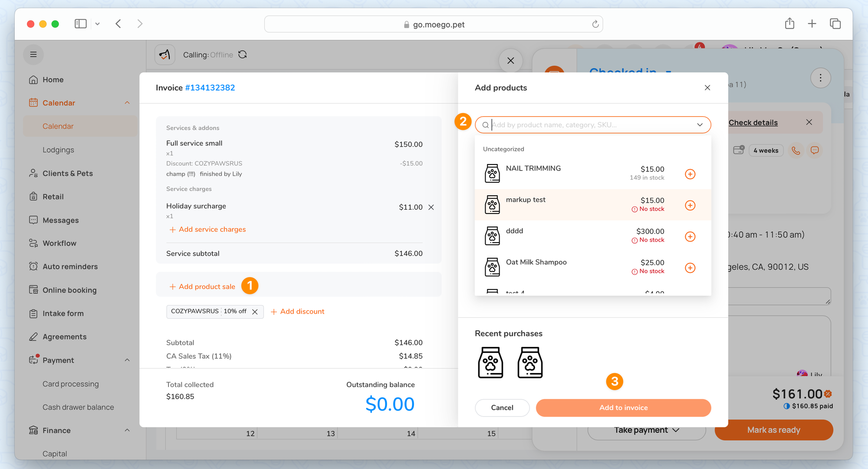Collapse the Finance sidebar section
The image size is (868, 469).
(127, 430)
